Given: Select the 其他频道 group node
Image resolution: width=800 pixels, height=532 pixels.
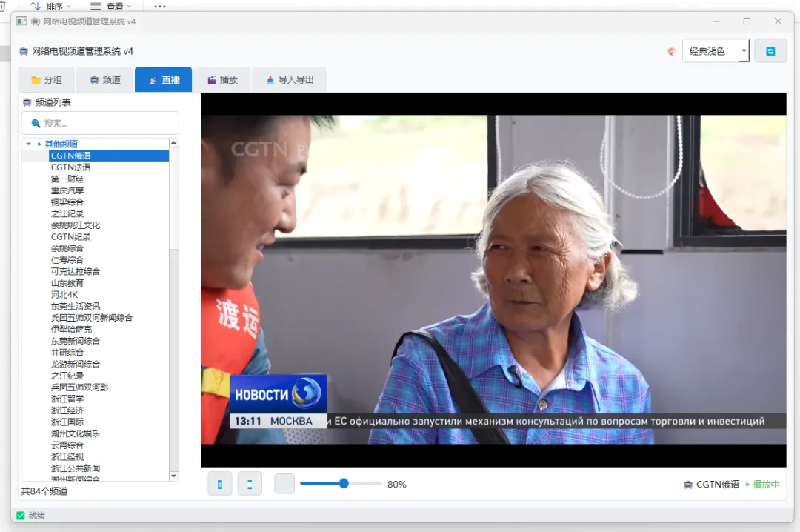Looking at the screenshot, I should tap(61, 144).
